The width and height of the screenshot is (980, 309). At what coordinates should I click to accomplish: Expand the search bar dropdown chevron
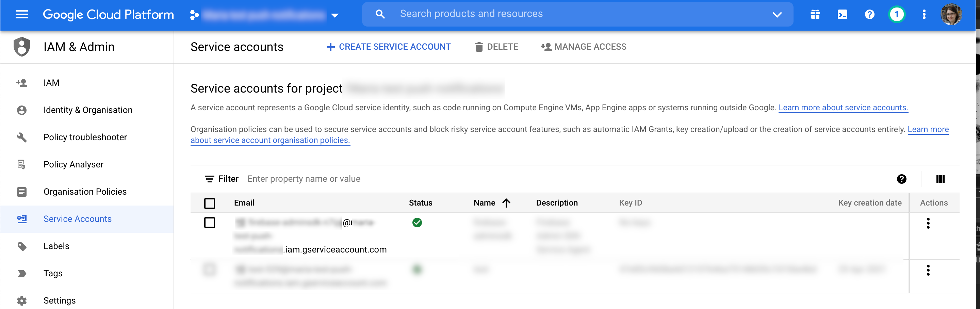point(777,14)
